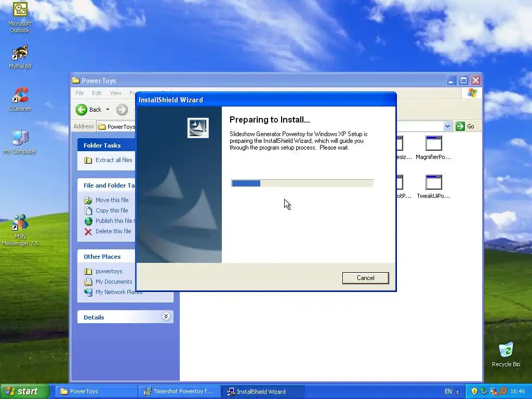Open the Edit menu in PowerToys

pos(97,93)
